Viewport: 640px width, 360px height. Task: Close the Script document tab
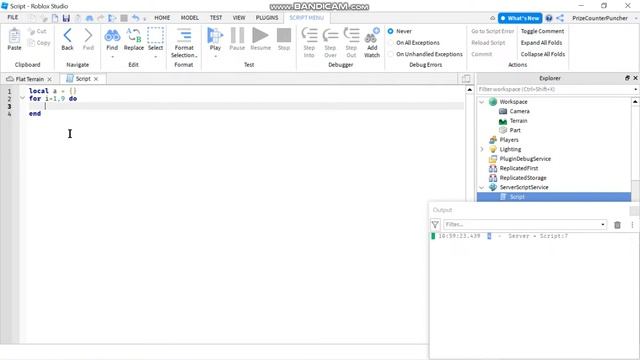click(x=96, y=79)
